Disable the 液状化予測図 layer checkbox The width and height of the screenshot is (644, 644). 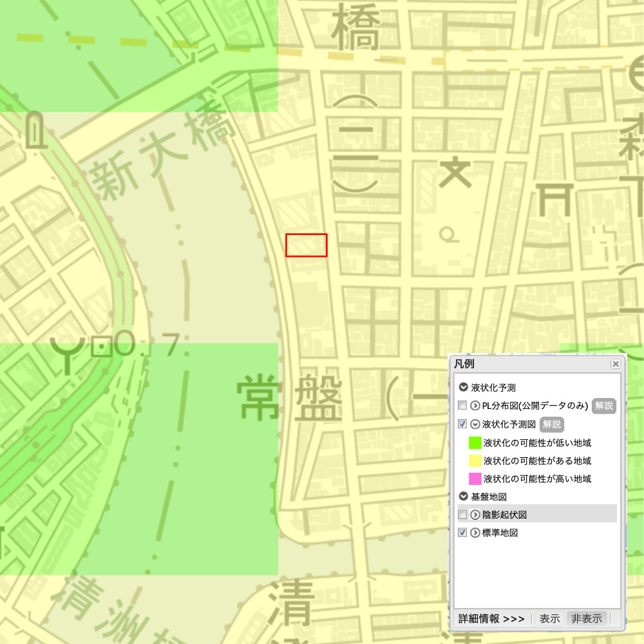click(461, 424)
